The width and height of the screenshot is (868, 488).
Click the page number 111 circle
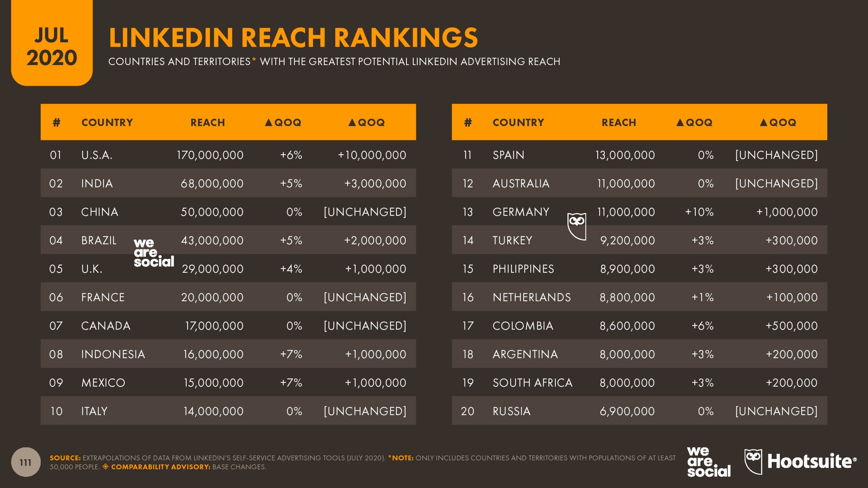26,462
